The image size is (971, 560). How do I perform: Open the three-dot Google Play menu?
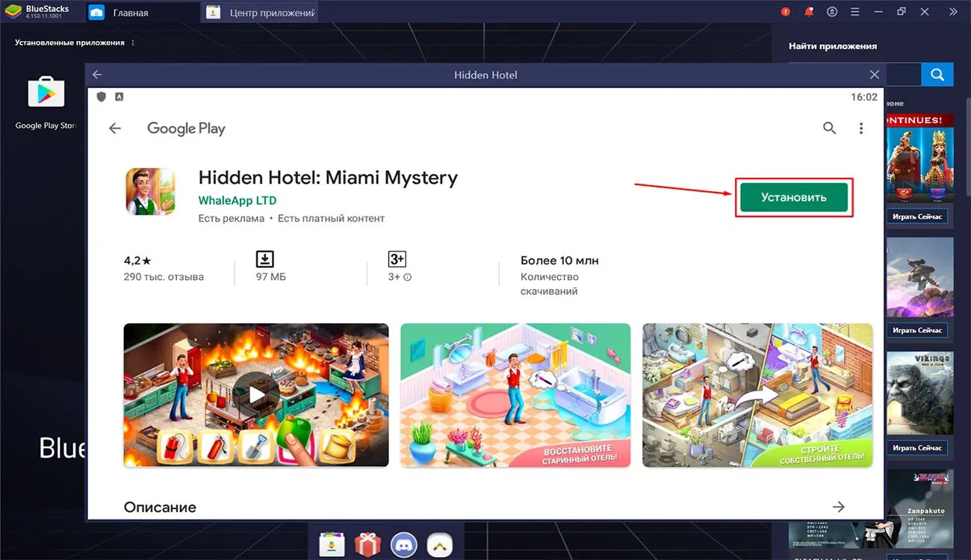click(861, 128)
